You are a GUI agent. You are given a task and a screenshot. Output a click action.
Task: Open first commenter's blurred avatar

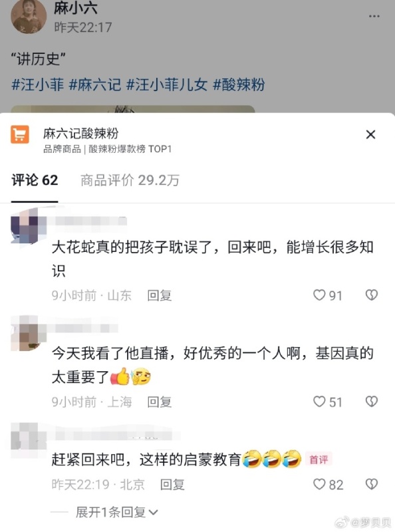tap(29, 225)
